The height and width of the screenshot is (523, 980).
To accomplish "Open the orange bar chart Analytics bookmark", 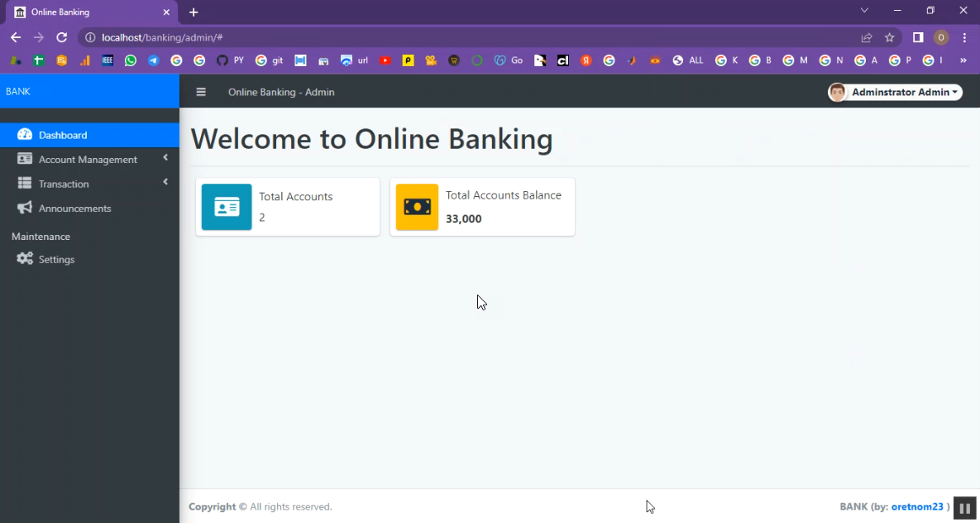I will pyautogui.click(x=84, y=60).
